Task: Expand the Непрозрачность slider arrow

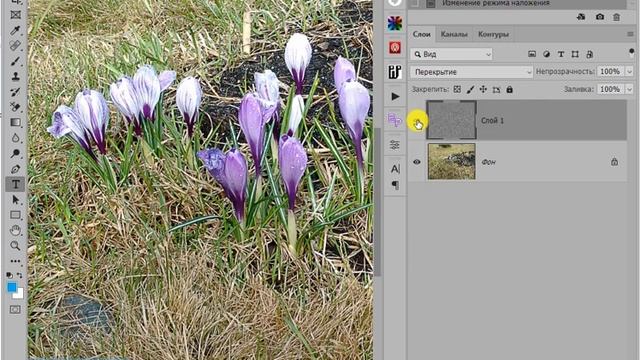Action: [x=629, y=71]
